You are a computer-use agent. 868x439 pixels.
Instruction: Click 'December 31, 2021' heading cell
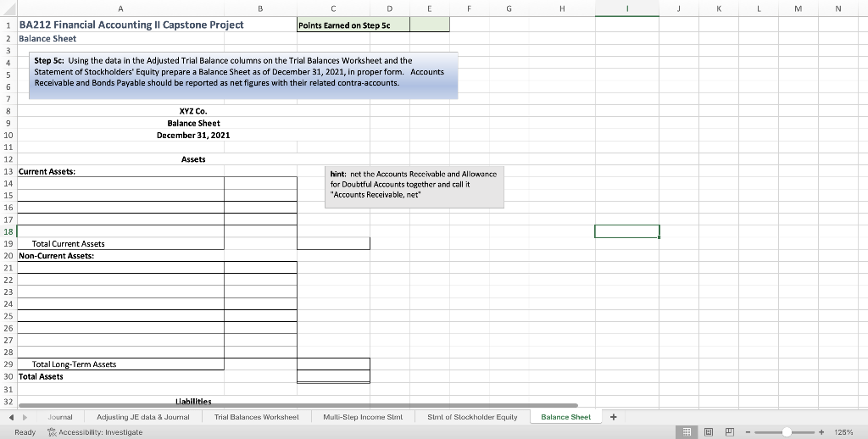(193, 135)
